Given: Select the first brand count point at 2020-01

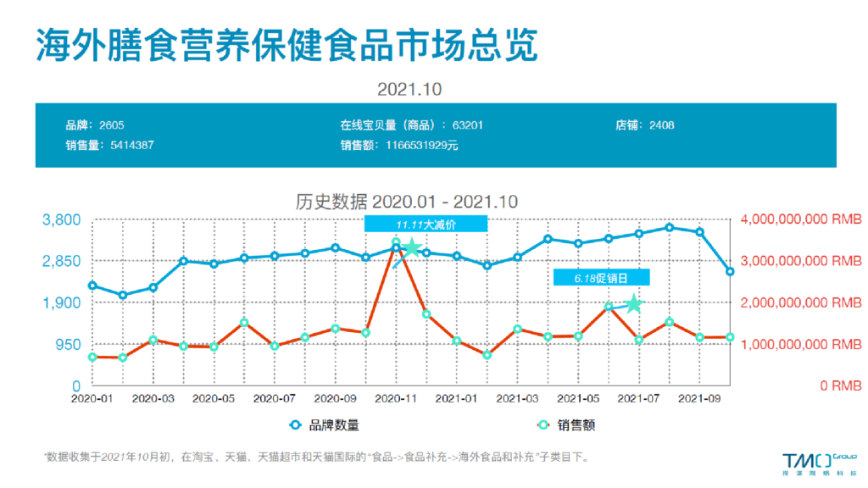Looking at the screenshot, I should click(x=92, y=286).
